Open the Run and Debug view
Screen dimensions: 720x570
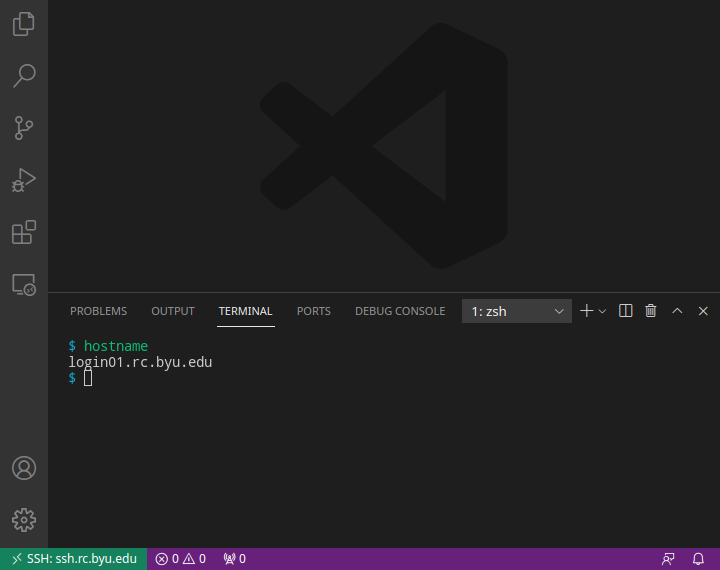(24, 180)
